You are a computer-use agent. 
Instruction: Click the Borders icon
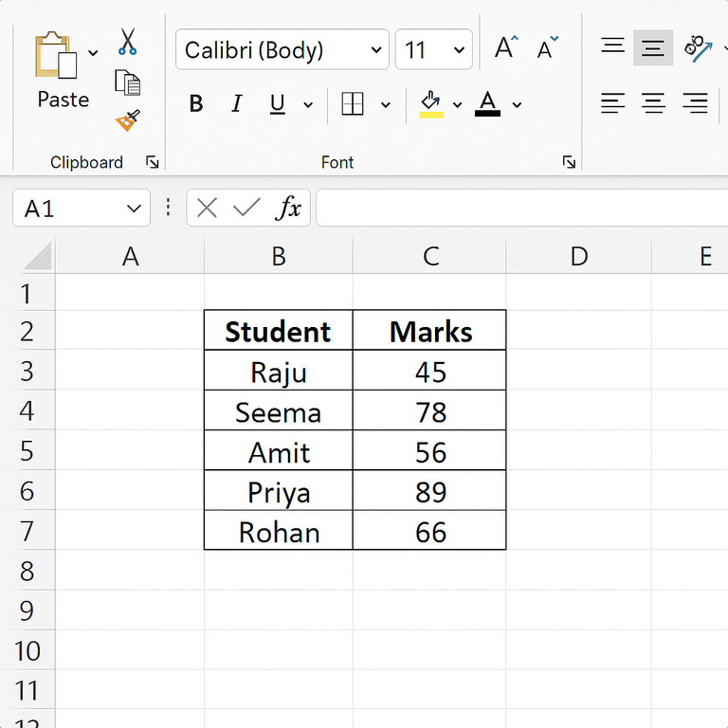pos(353,103)
